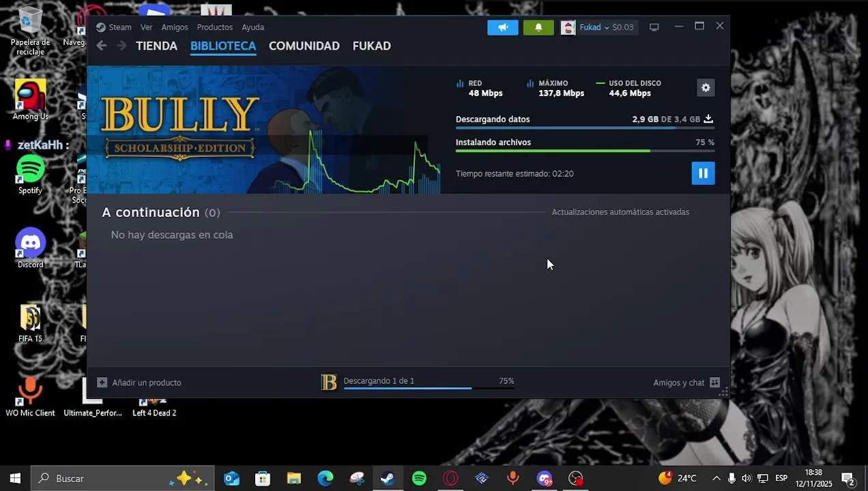Screen dimensions: 868x491
Task: Pause the Bully download
Action: click(x=703, y=173)
